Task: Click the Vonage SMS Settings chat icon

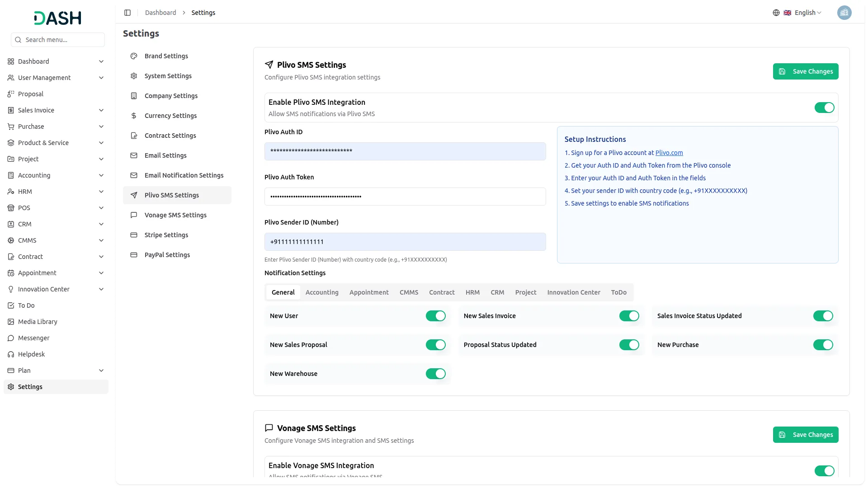Action: 134,215
